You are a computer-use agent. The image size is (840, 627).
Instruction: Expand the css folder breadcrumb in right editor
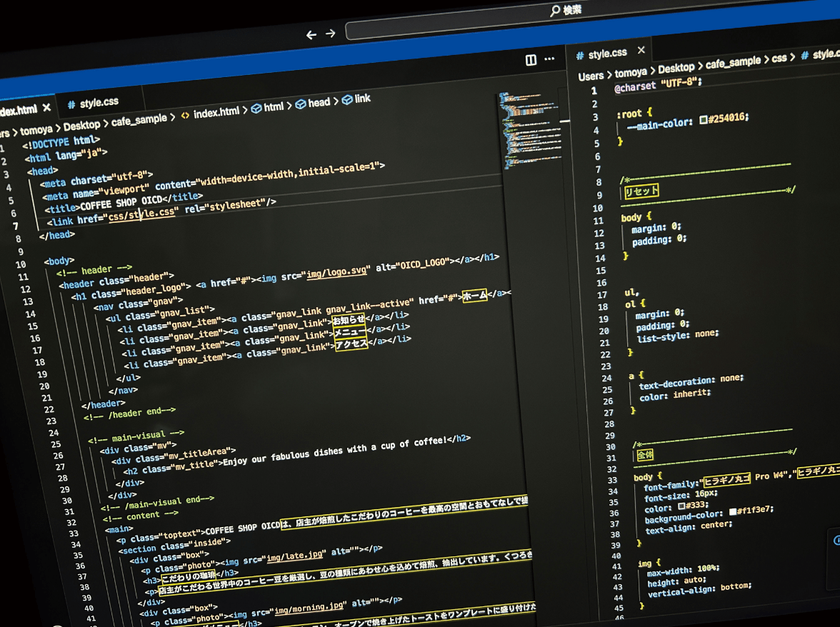tap(779, 59)
